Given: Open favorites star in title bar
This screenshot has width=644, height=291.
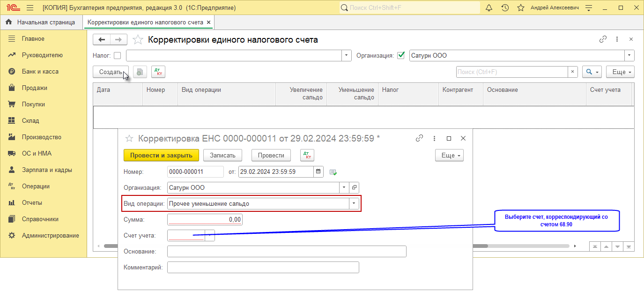Looking at the screenshot, I should (x=520, y=8).
